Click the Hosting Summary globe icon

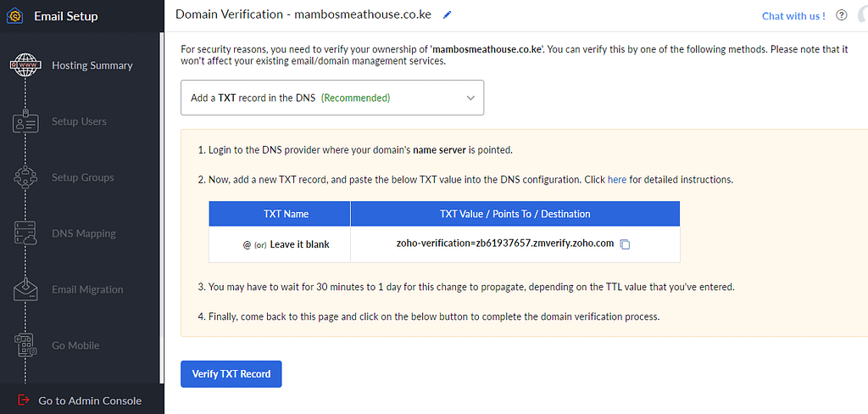pos(25,65)
